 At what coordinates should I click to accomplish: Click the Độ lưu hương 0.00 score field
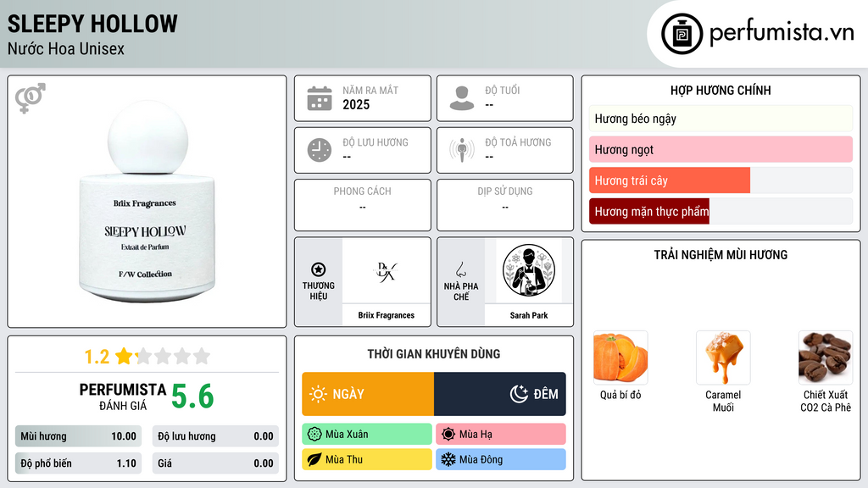(215, 436)
